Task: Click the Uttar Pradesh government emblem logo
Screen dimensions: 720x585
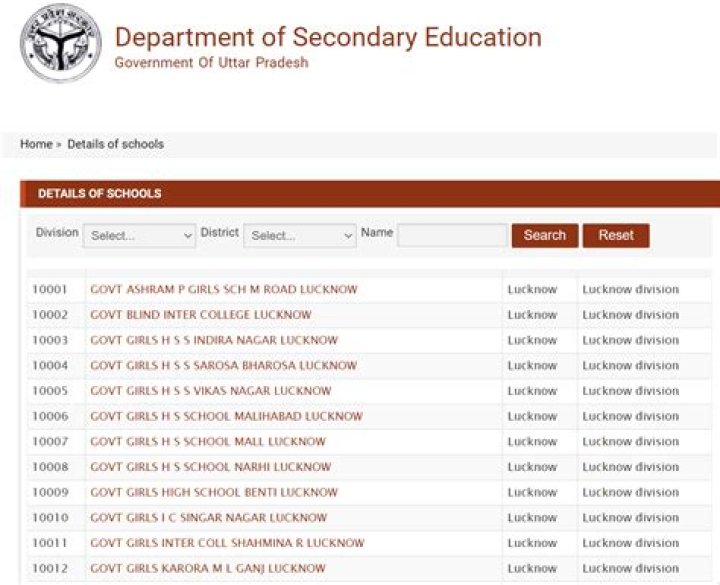Action: click(60, 45)
